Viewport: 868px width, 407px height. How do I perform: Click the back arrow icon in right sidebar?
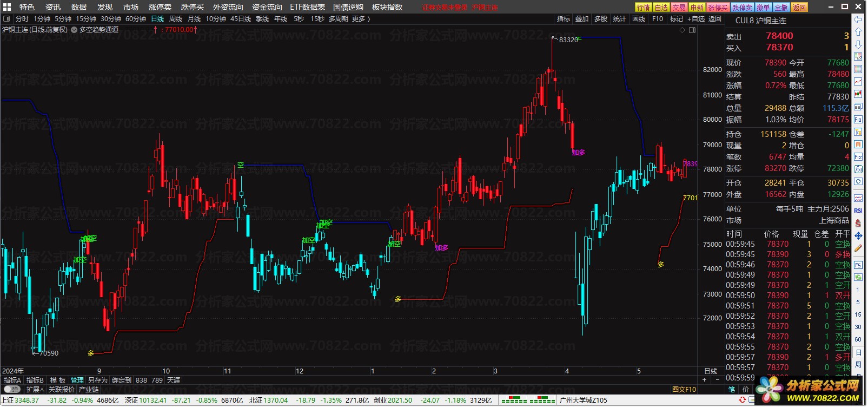coord(858,19)
